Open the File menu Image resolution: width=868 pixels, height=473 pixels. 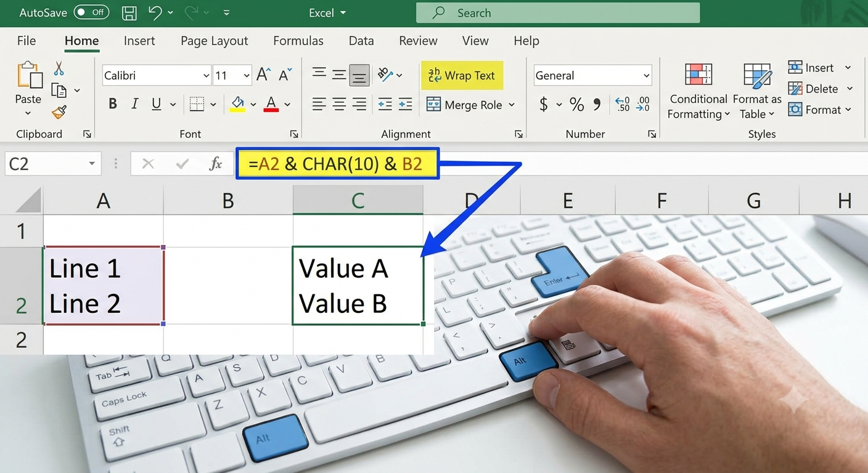(27, 41)
